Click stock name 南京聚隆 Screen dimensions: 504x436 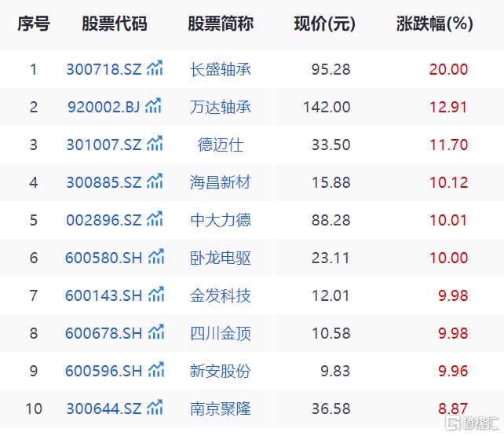221,409
